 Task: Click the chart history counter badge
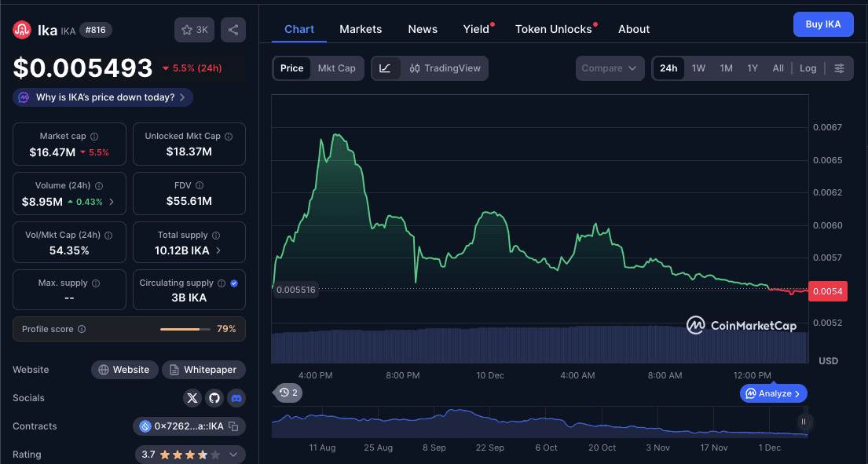(x=288, y=393)
